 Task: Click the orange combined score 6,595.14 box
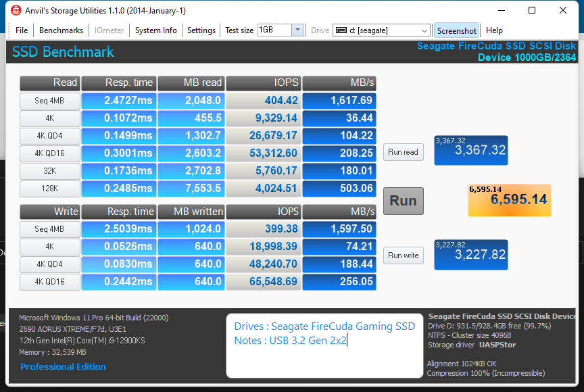coord(509,200)
